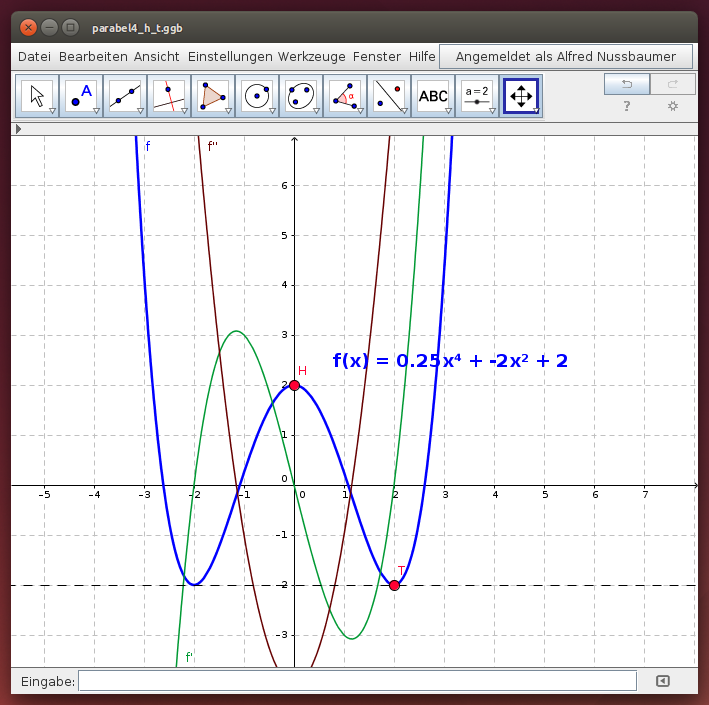Open the Fenster menu
The height and width of the screenshot is (705, 709).
click(x=377, y=57)
